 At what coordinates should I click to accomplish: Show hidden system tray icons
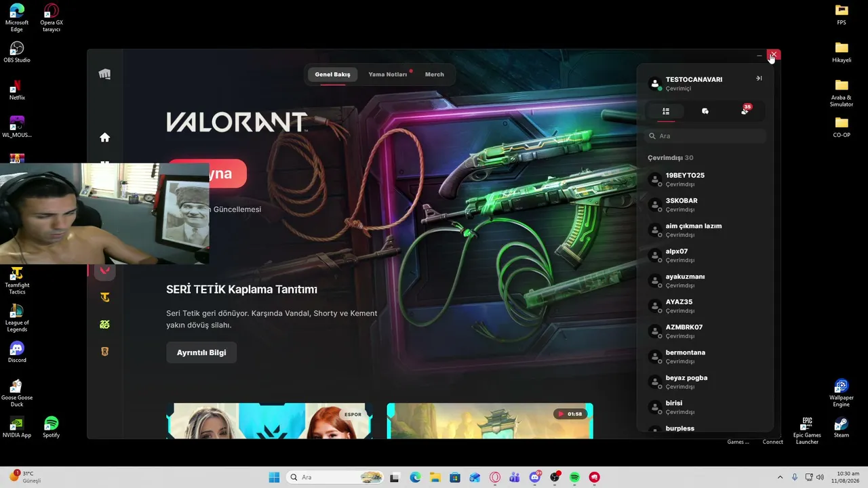[780, 477]
